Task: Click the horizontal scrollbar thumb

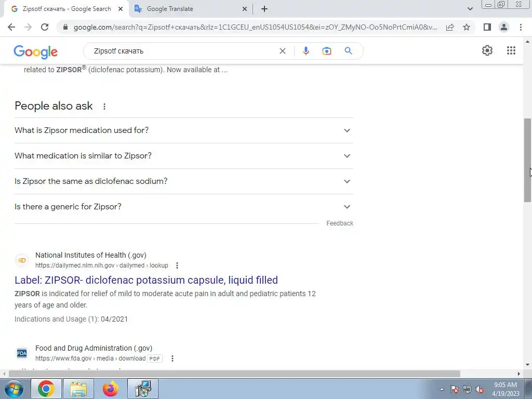Action: click(234, 374)
